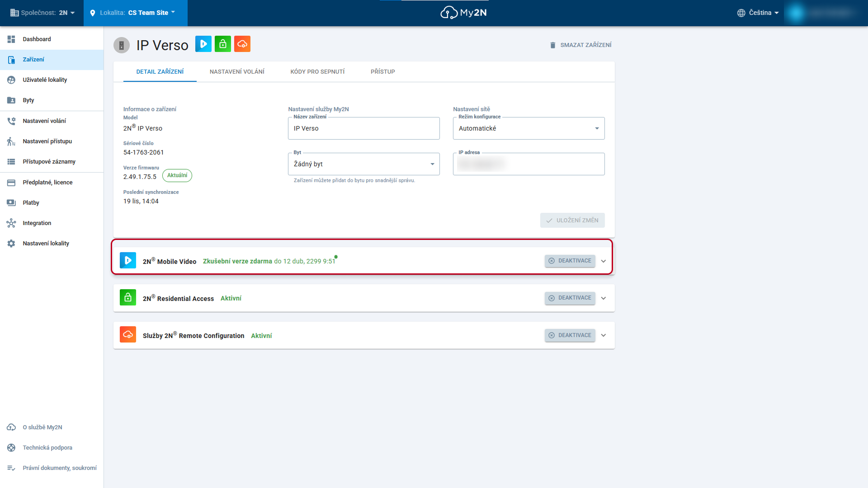Screen dimensions: 868x488
Task: Open the Režim konfigurace Automatické dropdown
Action: tap(529, 128)
